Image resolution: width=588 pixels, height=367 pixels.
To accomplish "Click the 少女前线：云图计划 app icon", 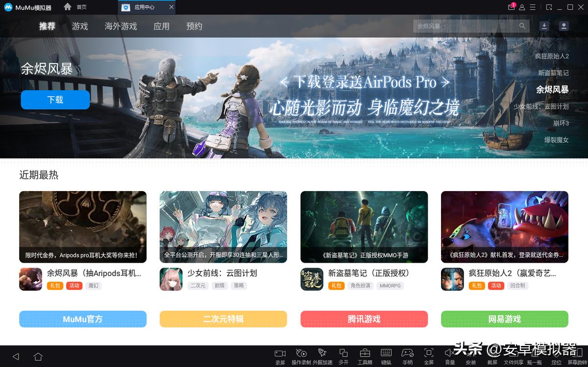I will tap(171, 279).
